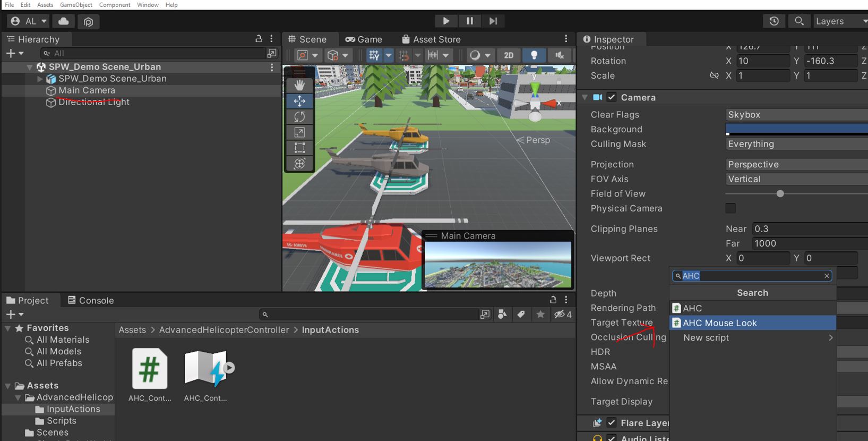This screenshot has height=441, width=868.
Task: Select Main Camera in Hierarchy
Action: tap(87, 90)
